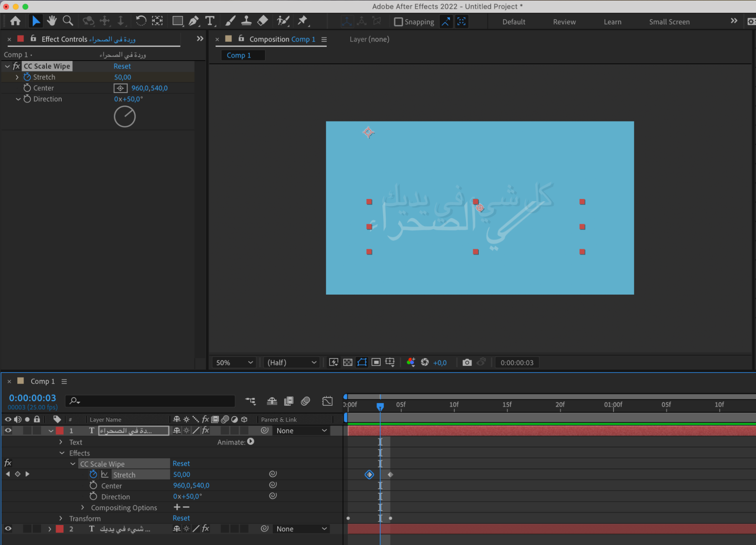
Task: Open the Learn workspace tab
Action: pos(612,22)
